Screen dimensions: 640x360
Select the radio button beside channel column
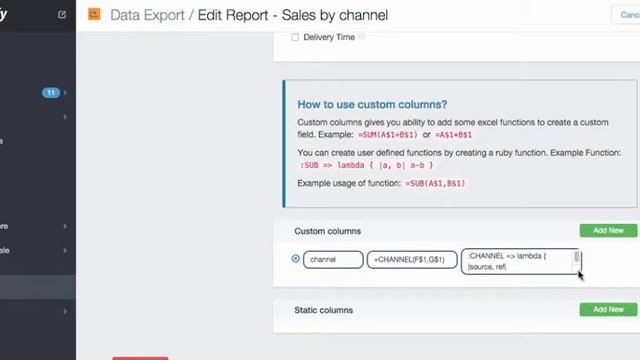[296, 259]
